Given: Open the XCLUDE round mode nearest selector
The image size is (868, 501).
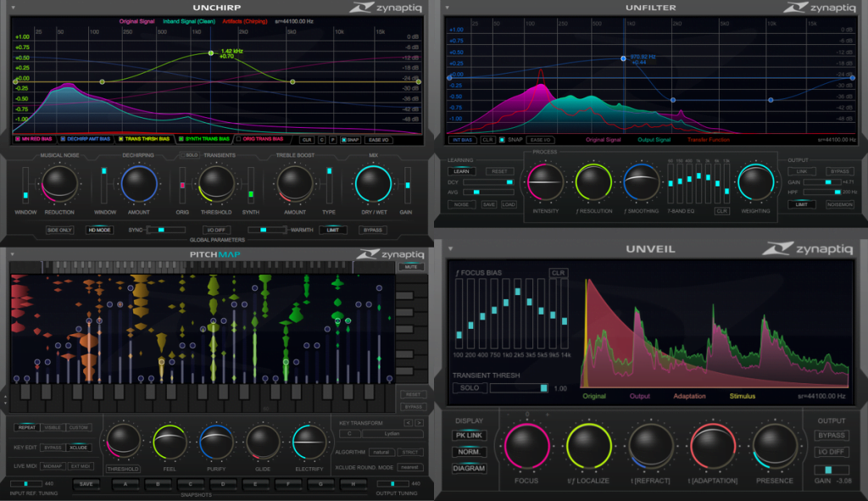Looking at the screenshot, I should [409, 467].
